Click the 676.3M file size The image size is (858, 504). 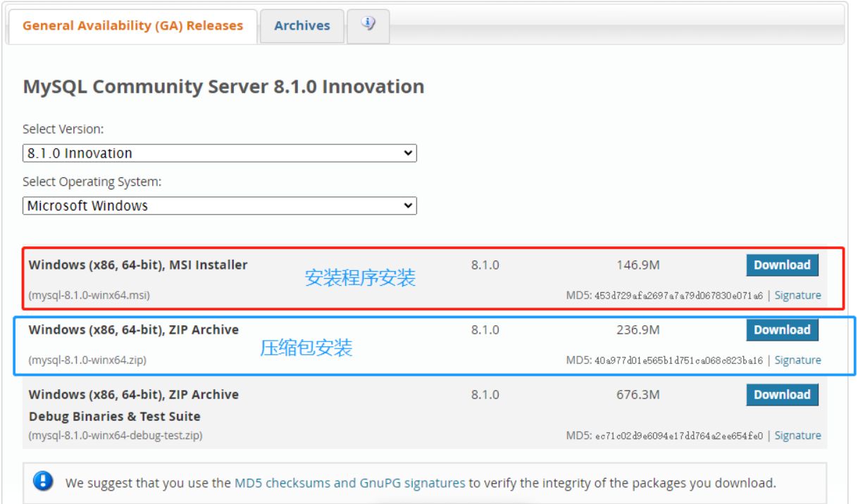638,395
